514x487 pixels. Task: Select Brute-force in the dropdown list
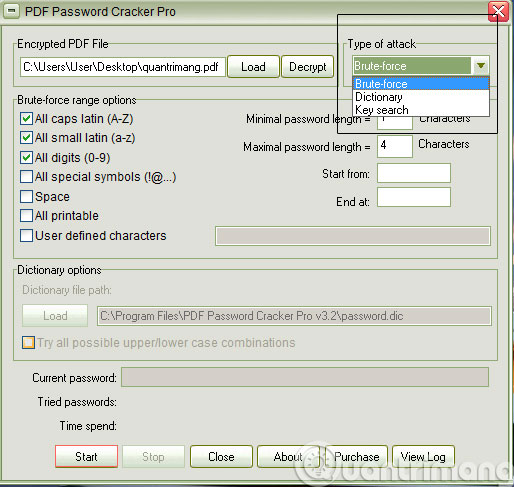click(421, 84)
